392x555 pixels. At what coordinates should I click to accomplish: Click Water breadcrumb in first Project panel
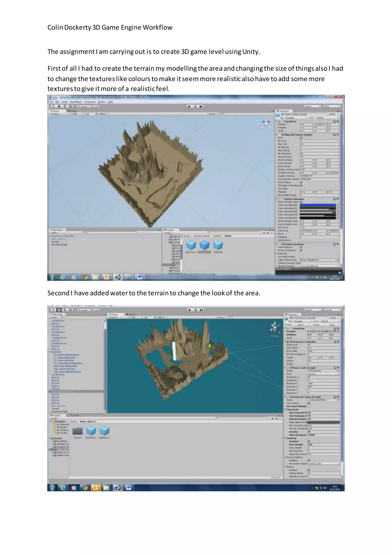tap(228, 236)
